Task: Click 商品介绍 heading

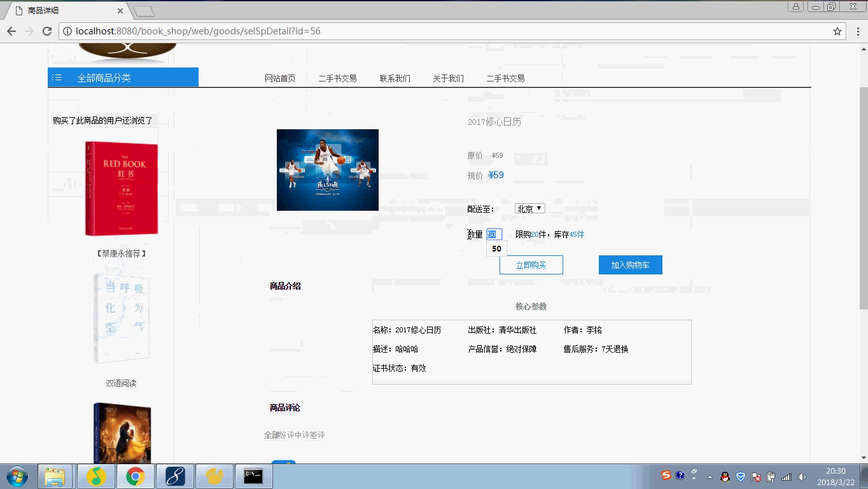Action: 285,286
